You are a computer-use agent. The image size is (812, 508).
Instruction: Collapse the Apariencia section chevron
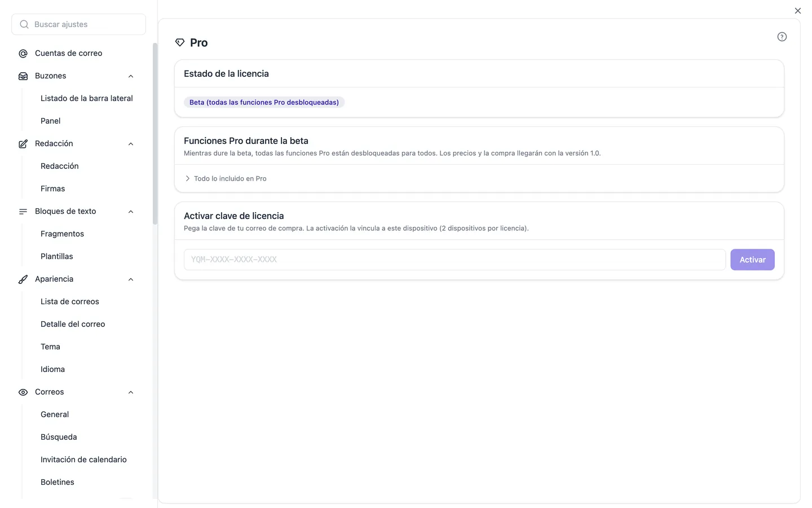[x=131, y=279]
